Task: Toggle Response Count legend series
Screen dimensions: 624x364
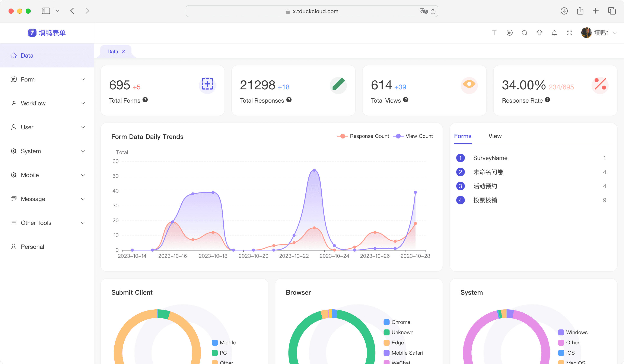Action: click(x=363, y=136)
